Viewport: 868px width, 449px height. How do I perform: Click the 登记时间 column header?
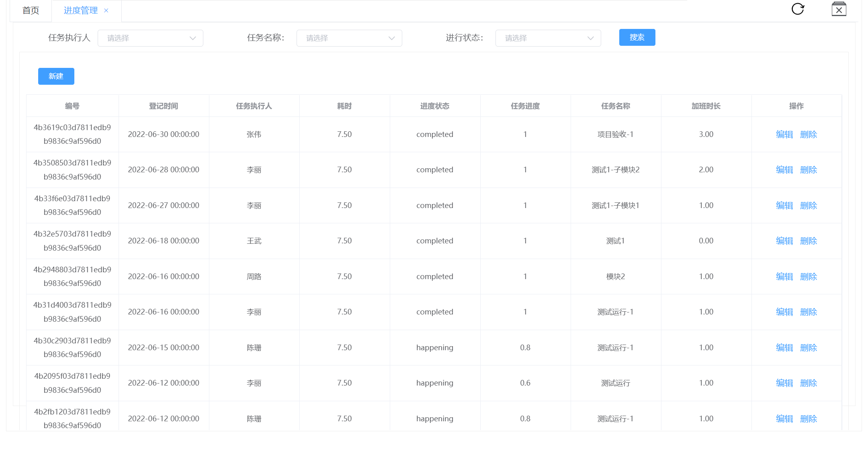(x=164, y=106)
